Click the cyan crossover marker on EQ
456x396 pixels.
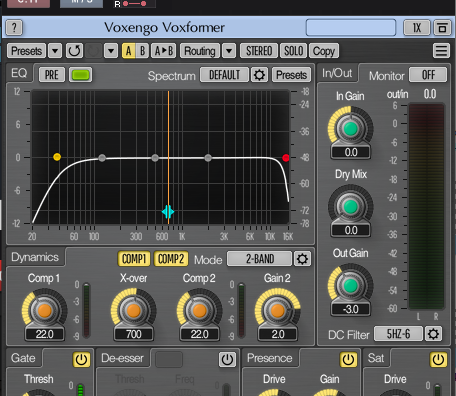pos(168,212)
